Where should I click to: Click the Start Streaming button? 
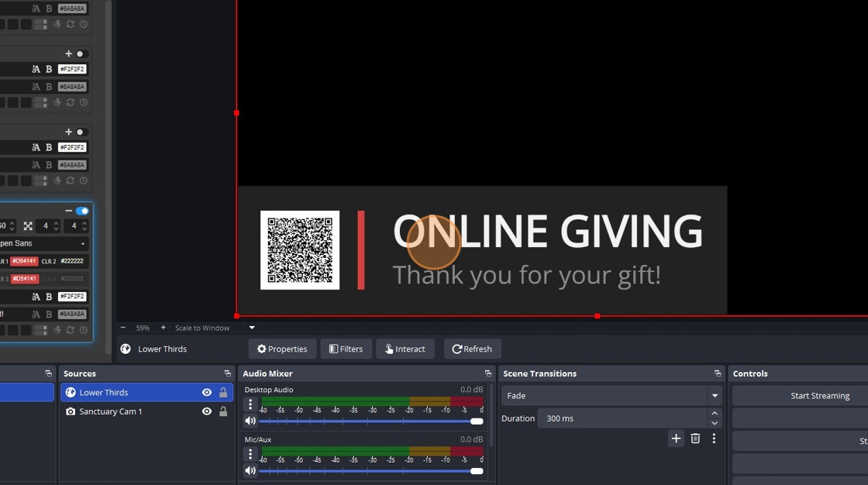point(820,396)
